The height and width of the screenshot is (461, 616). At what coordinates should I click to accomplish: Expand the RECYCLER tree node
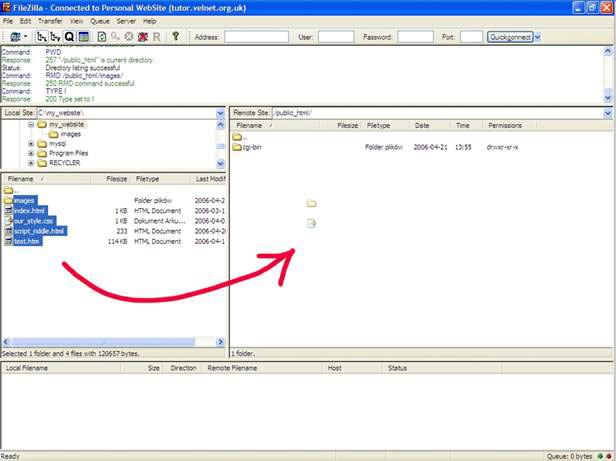[x=31, y=163]
